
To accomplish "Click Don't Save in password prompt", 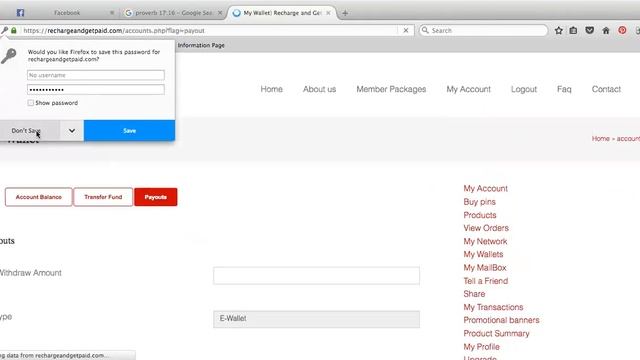I will pyautogui.click(x=30, y=131).
